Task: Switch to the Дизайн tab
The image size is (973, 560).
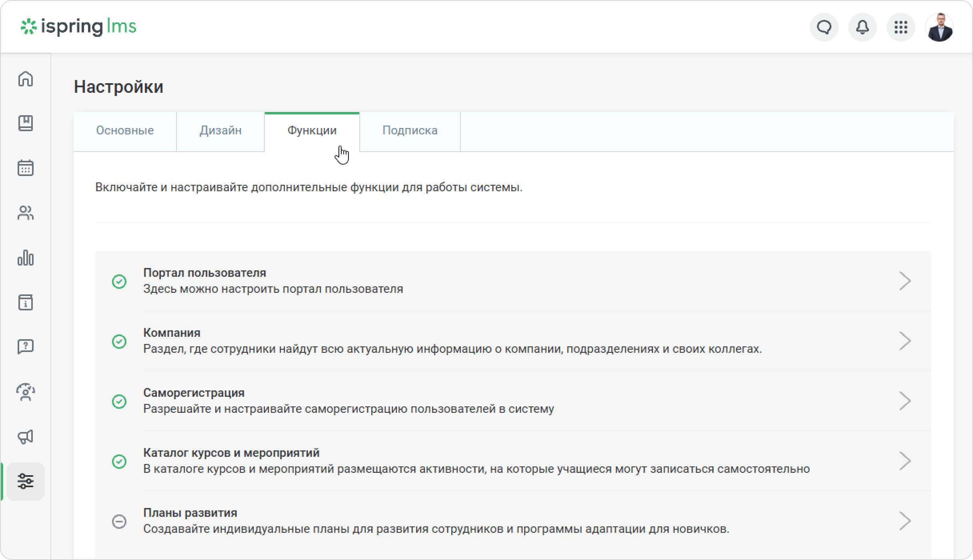Action: [x=220, y=131]
